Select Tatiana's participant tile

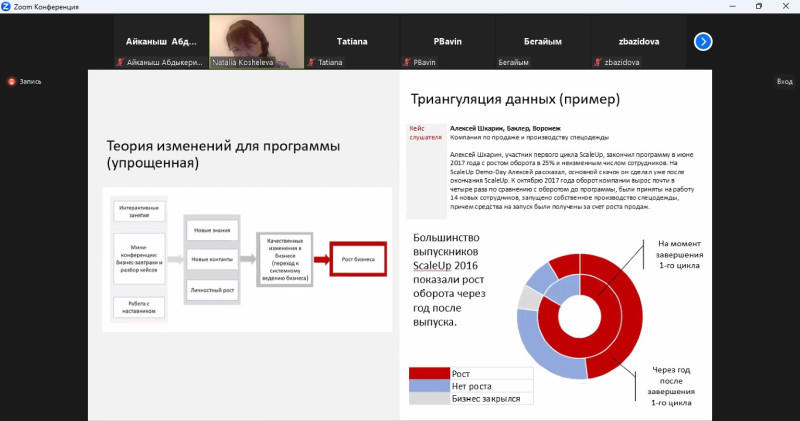351,41
